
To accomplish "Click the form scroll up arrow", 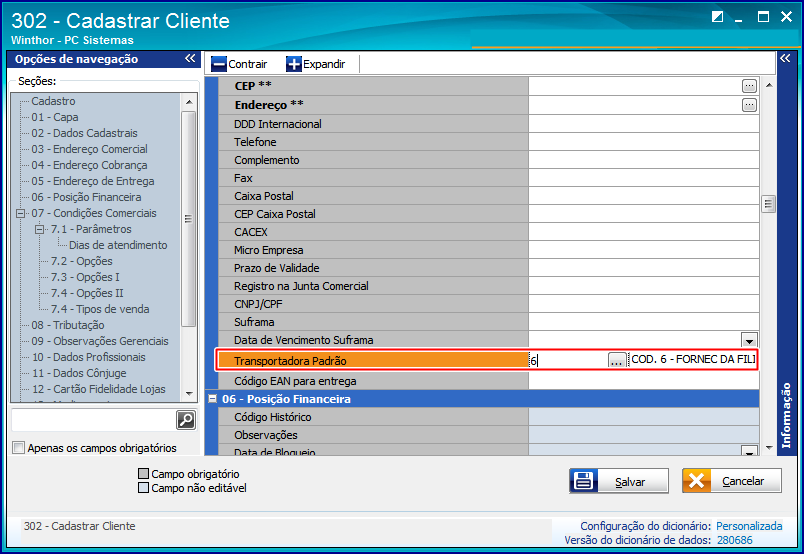I will [769, 85].
